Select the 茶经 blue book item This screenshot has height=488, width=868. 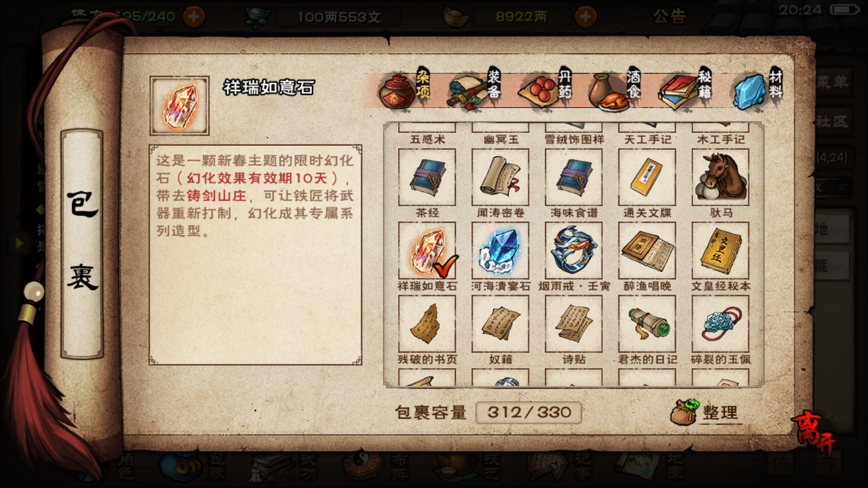click(427, 177)
